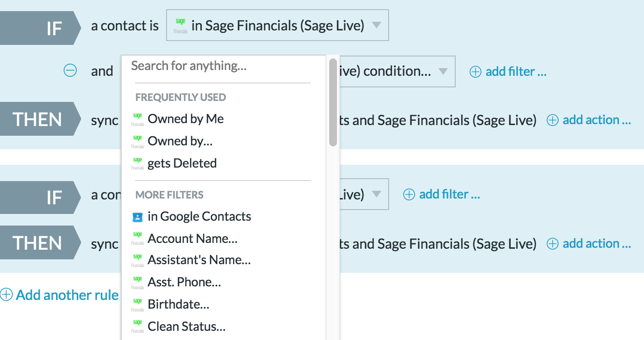Open the second rule's contact source dropdown arrow
The height and width of the screenshot is (340, 644).
pos(377,194)
